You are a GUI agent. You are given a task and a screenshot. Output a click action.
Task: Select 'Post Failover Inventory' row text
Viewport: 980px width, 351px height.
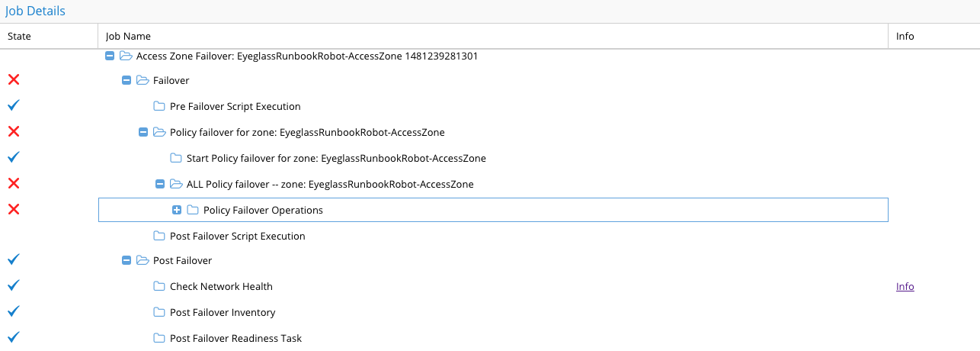pos(223,313)
